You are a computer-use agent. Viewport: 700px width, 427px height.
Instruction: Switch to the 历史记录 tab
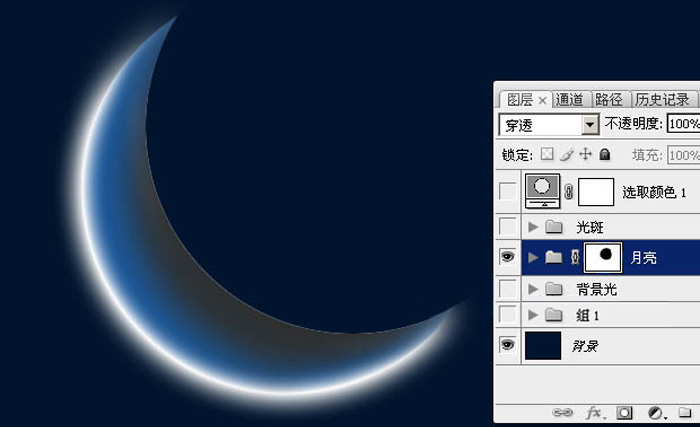tap(662, 99)
